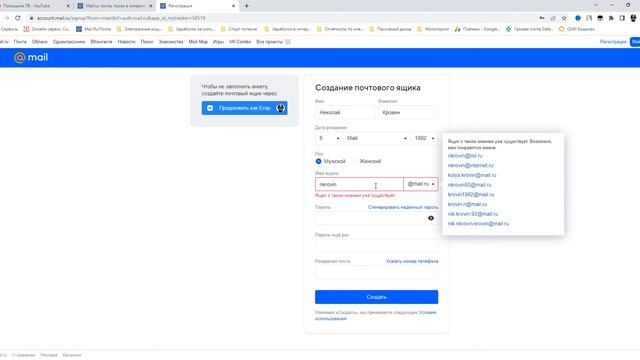Open the Вакансии footer link
Screen dimensions: 640x360
click(x=72, y=355)
